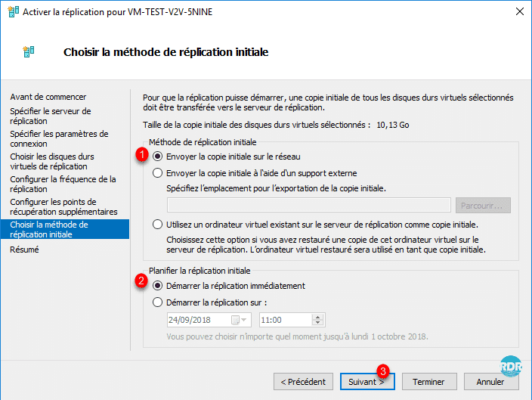This screenshot has width=532, height=400.
Task: Open 'Configurer les points de récupération supplémentaires'
Action: tap(63, 207)
